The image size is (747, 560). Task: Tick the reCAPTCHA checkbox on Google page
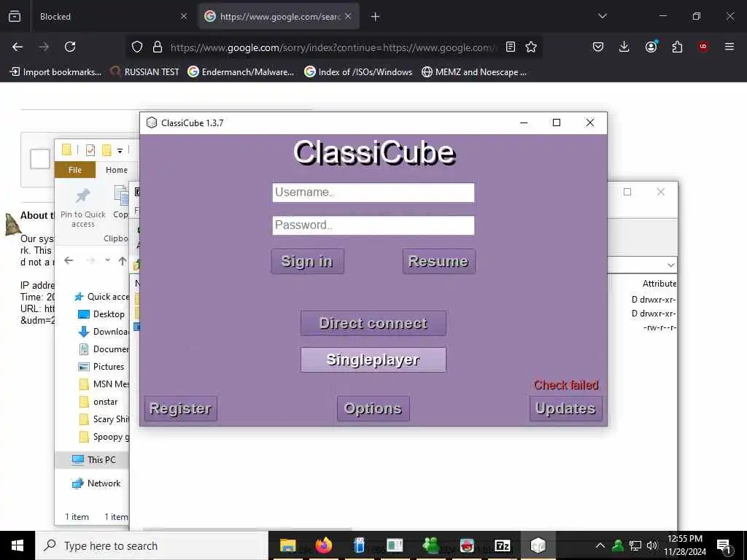[x=40, y=159]
